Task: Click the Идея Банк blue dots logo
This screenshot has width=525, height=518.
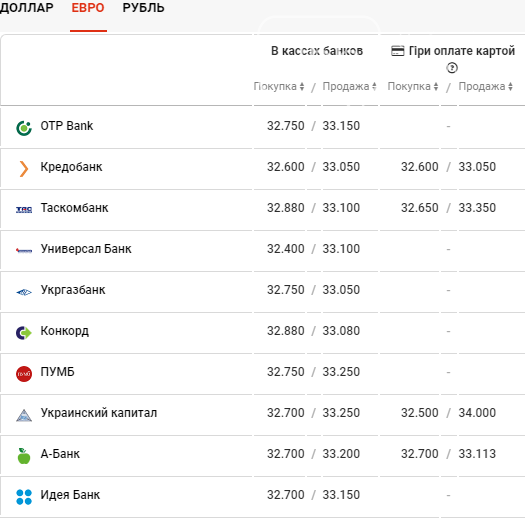Action: [24, 497]
